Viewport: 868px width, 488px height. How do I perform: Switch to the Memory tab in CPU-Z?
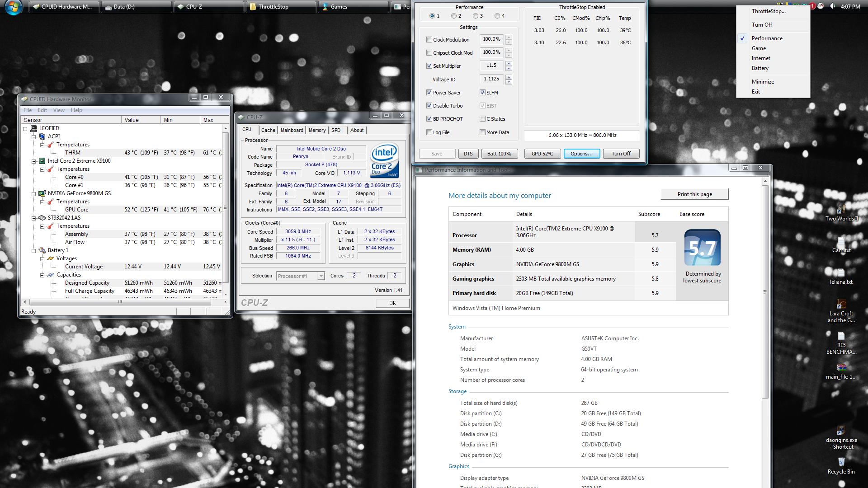317,130
